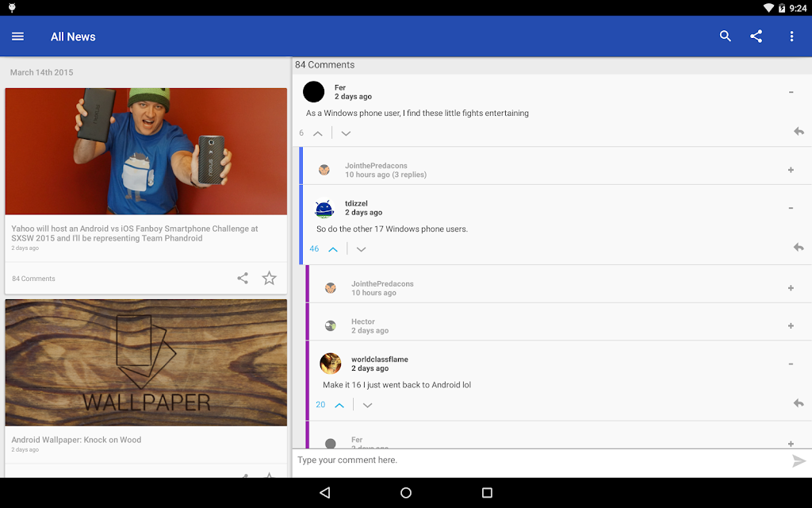Tap 'March 14th 2015' date header
Viewport: 812px width, 508px height.
(x=41, y=72)
